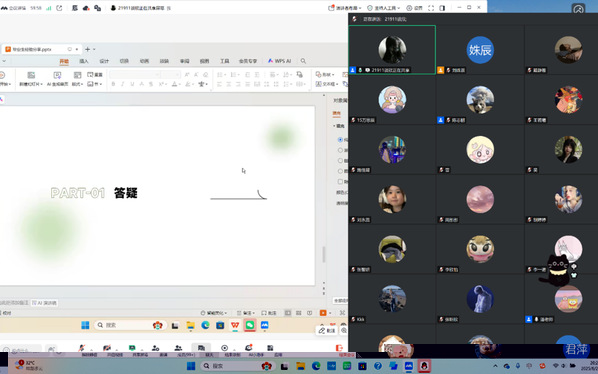The width and height of the screenshot is (598, 374).
Task: Toggle italic formatting in WPS toolbar
Action: 122,84
